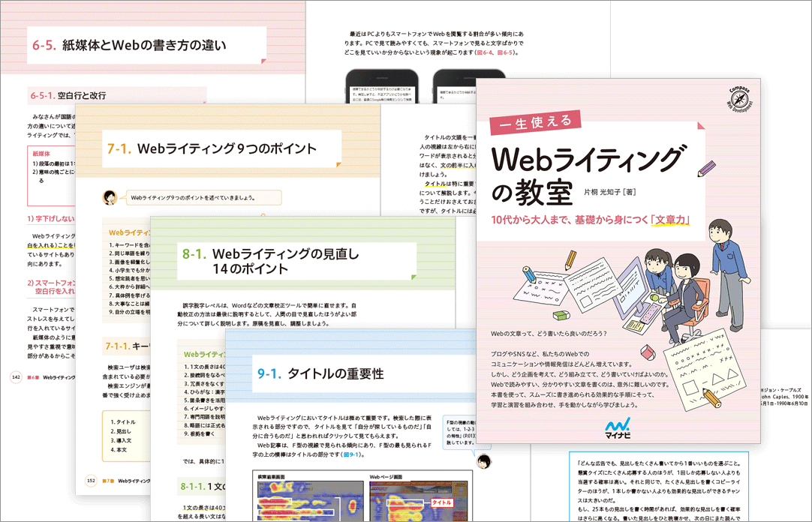The height and width of the screenshot is (522, 812).
Task: Click the cover title Webライティングの教室
Action: click(588, 176)
